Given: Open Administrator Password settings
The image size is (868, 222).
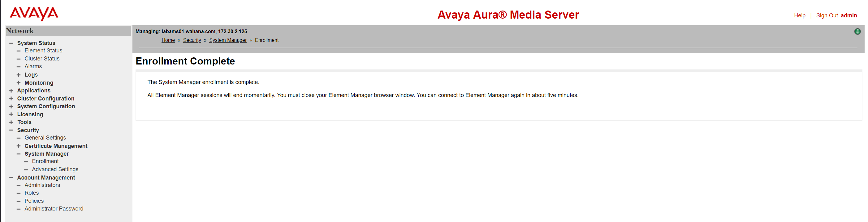Looking at the screenshot, I should click(x=54, y=209).
